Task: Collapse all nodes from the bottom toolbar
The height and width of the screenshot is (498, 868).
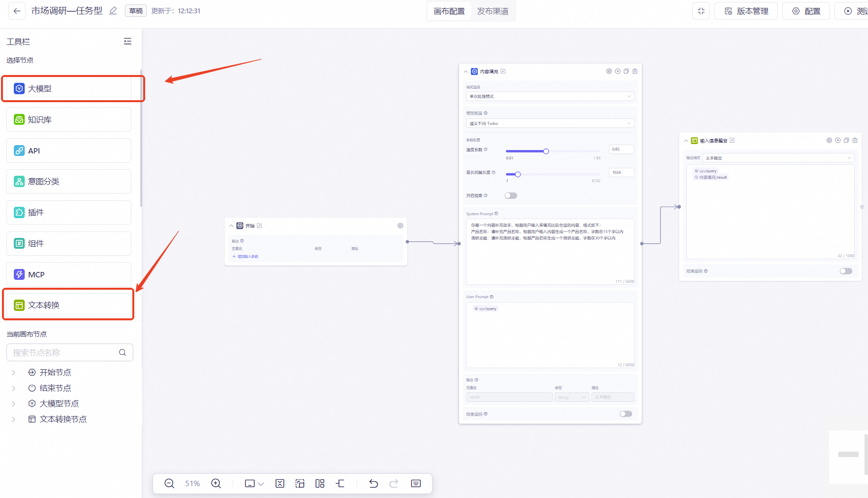Action: [280, 484]
